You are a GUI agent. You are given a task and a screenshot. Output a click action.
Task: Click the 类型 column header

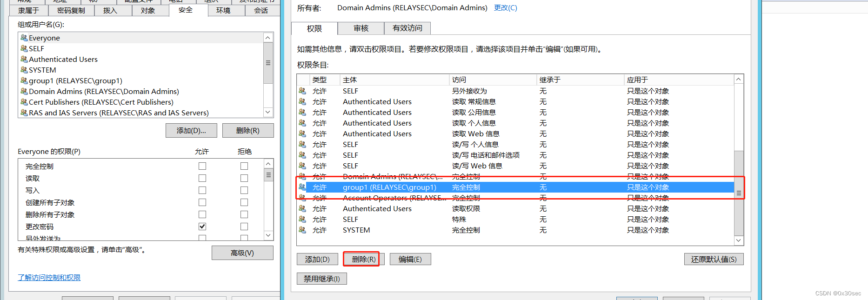pyautogui.click(x=324, y=80)
